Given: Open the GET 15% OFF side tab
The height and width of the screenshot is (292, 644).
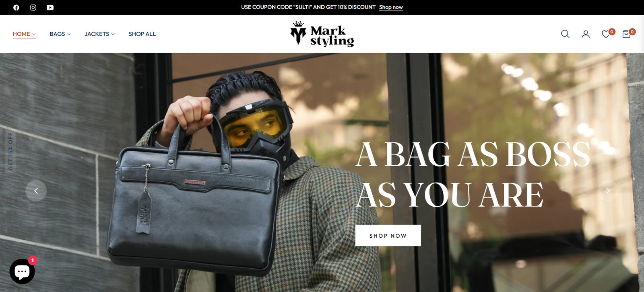Looking at the screenshot, I should pyautogui.click(x=10, y=151).
